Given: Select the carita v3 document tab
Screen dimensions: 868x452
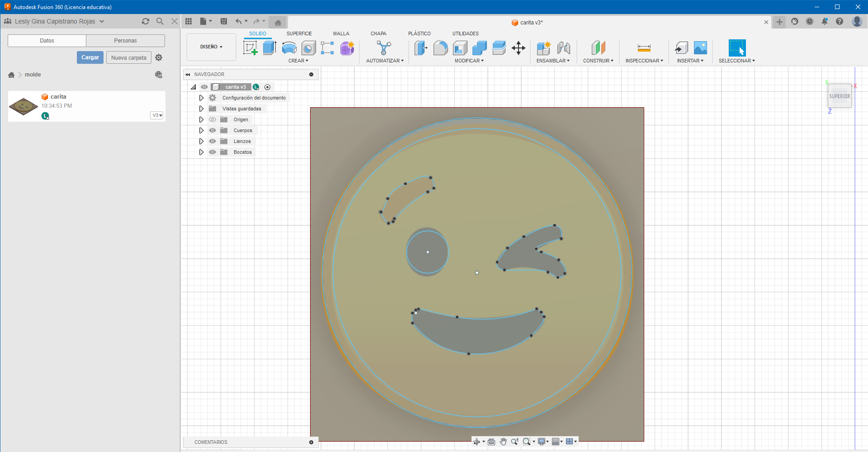Looking at the screenshot, I should click(527, 22).
